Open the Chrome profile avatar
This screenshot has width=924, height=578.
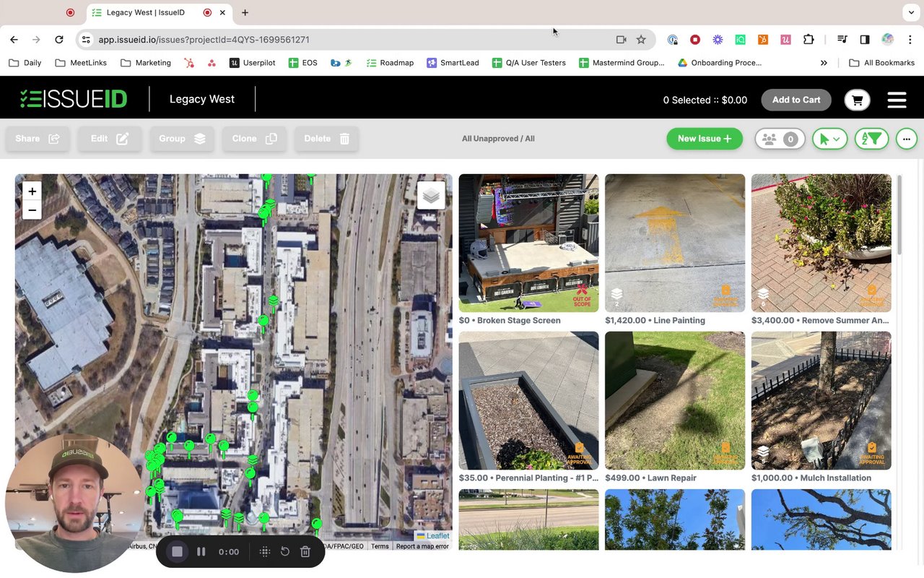click(887, 40)
